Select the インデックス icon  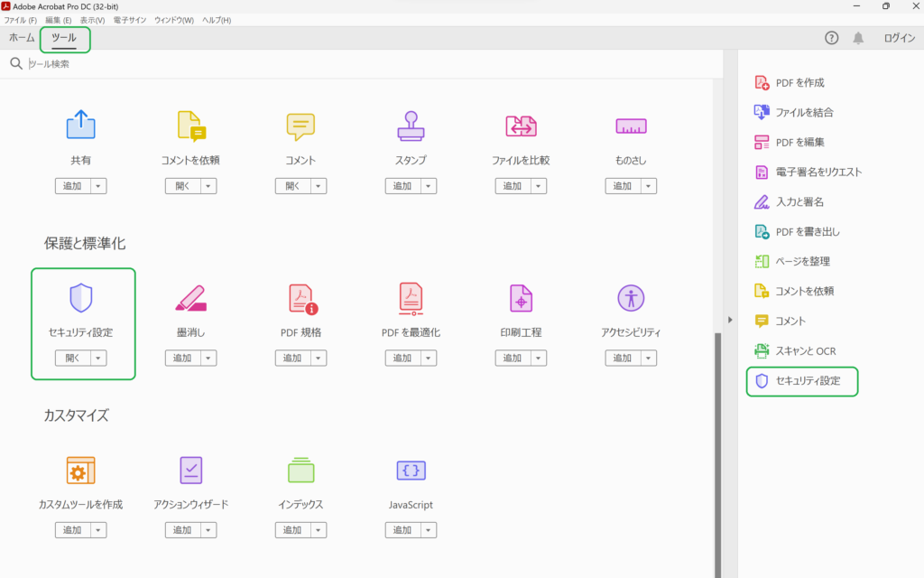300,470
